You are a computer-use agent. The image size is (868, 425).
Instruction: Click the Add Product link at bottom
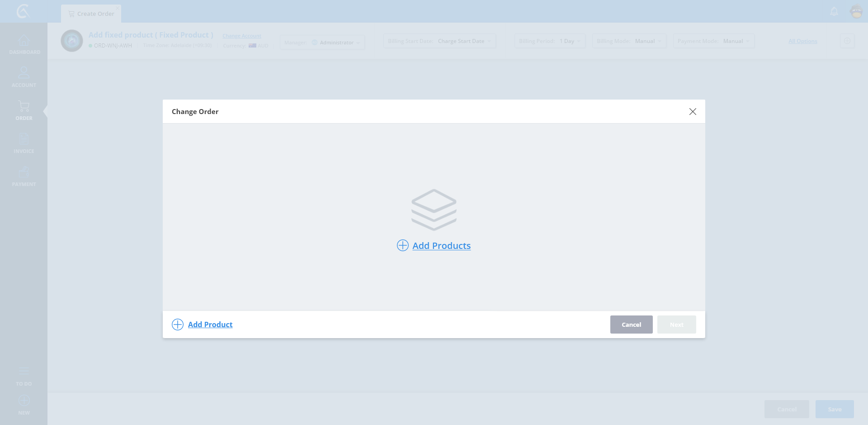210,325
